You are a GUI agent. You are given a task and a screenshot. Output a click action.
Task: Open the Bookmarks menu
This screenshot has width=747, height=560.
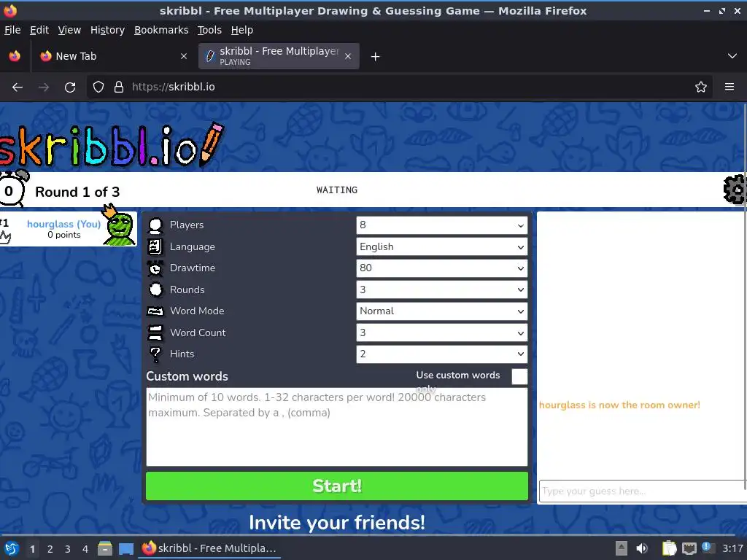pyautogui.click(x=161, y=30)
